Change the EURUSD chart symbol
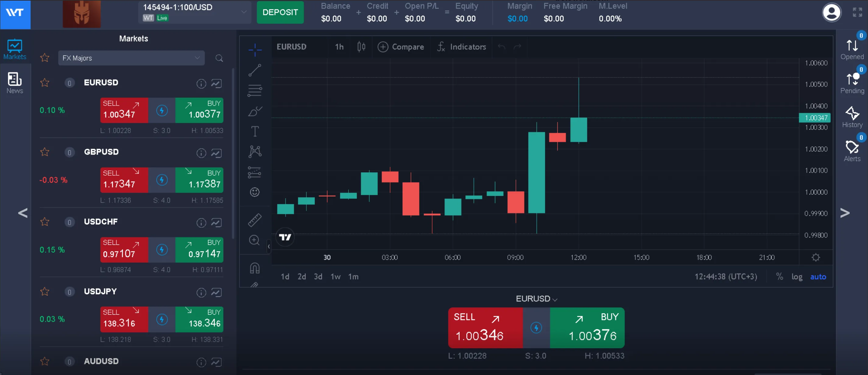Viewport: 868px width, 375px height. click(291, 47)
